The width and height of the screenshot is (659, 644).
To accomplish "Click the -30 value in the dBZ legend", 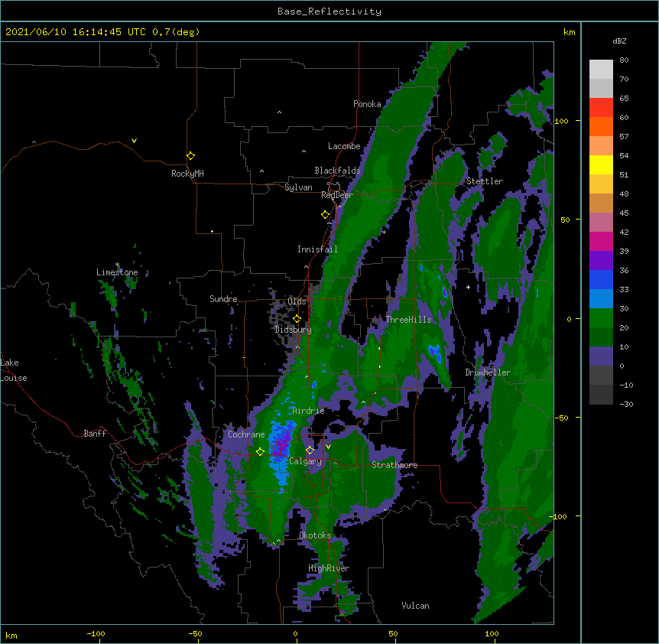I will point(626,405).
